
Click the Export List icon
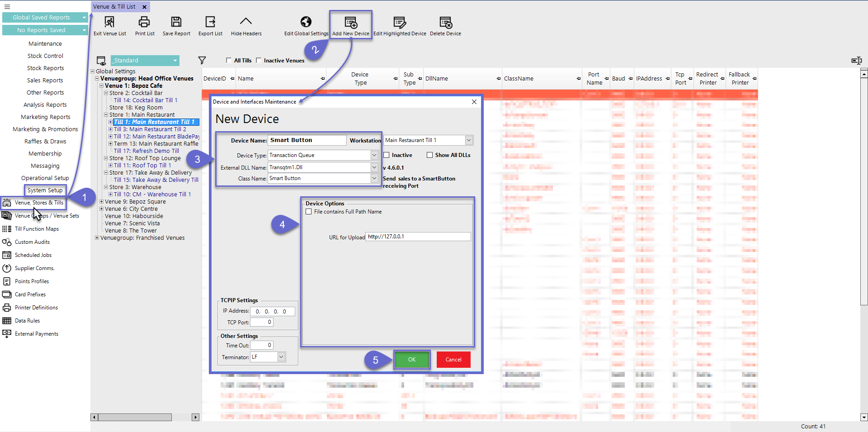[210, 22]
